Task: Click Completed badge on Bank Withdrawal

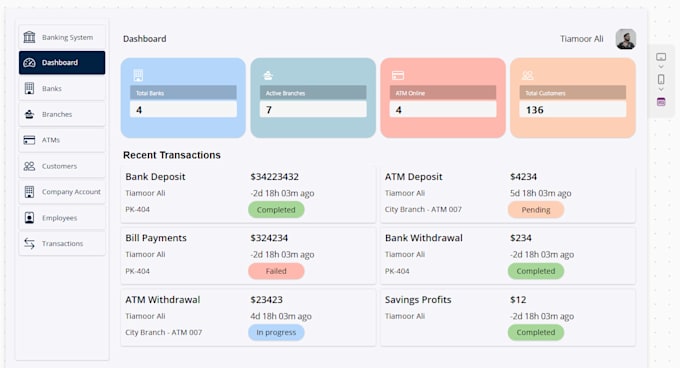Action: pyautogui.click(x=536, y=271)
